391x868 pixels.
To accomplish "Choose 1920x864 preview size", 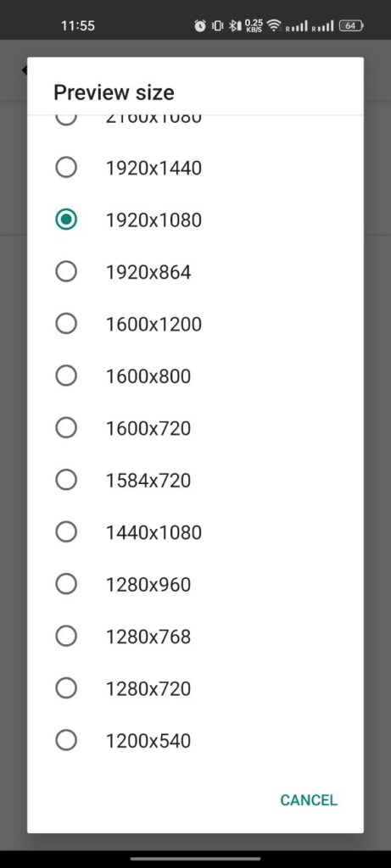I will click(x=195, y=272).
